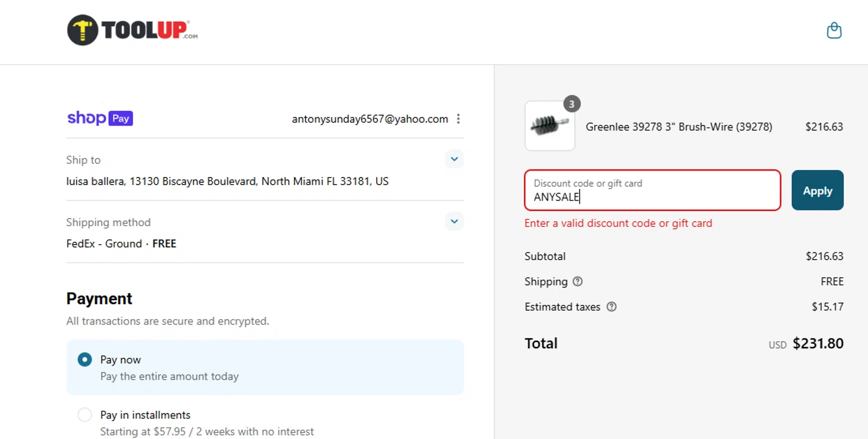Apply the discount code
Viewport: 868px width, 439px height.
[x=817, y=190]
